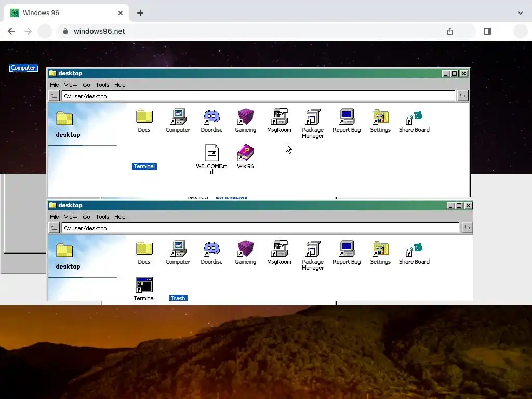
Task: Open a new browser tab
Action: coord(140,13)
